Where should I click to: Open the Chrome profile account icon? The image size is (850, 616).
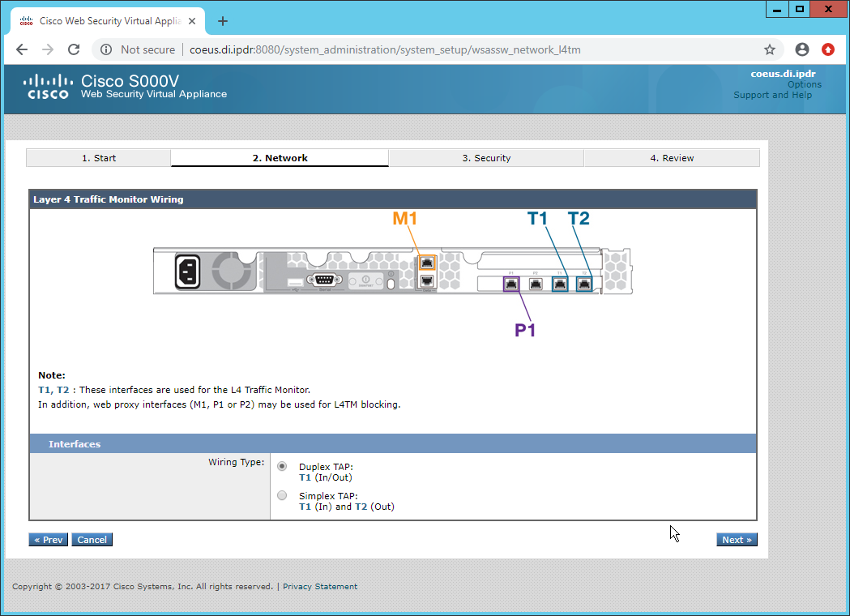point(802,49)
